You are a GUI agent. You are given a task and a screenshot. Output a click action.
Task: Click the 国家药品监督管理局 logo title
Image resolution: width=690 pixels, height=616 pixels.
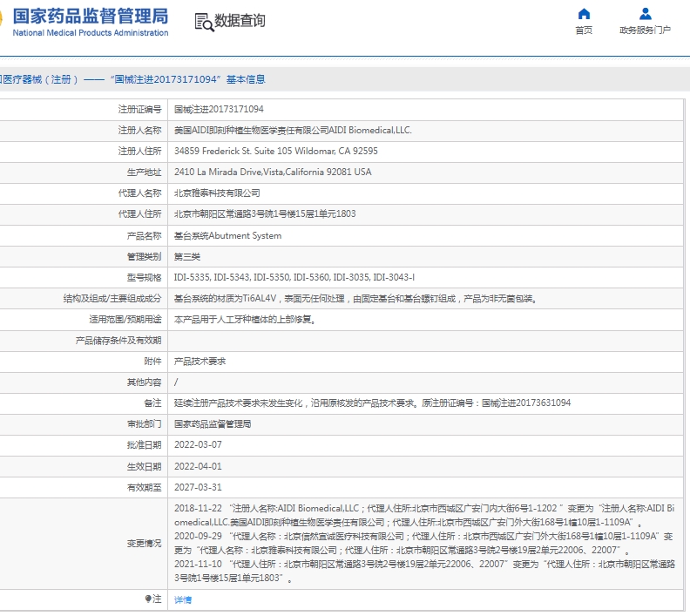tap(91, 17)
